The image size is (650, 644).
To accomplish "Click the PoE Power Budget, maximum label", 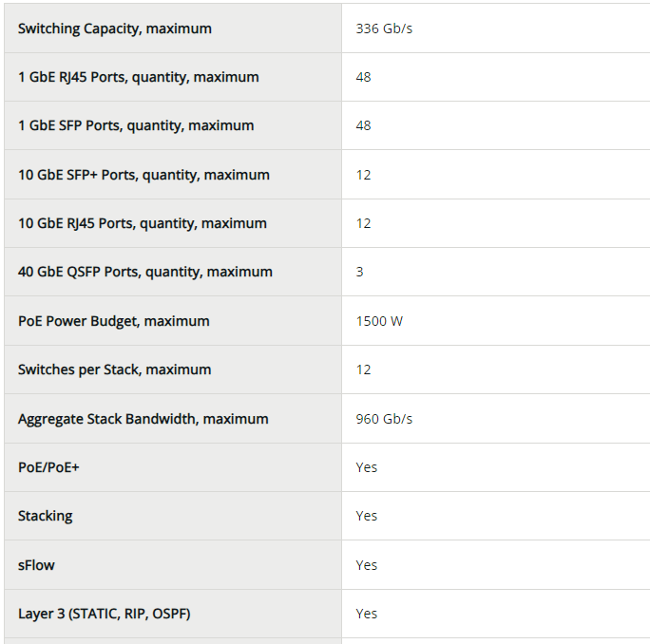I will point(113,321).
